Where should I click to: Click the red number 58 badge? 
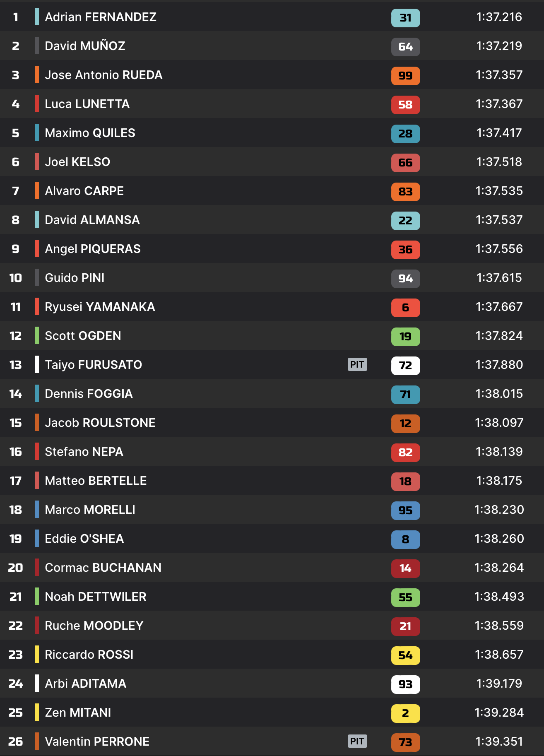405,105
